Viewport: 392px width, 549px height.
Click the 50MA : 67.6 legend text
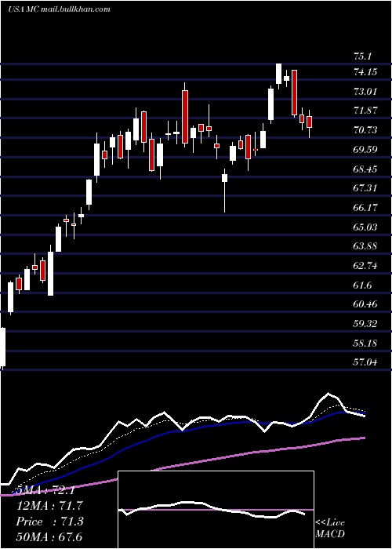pyautogui.click(x=49, y=537)
